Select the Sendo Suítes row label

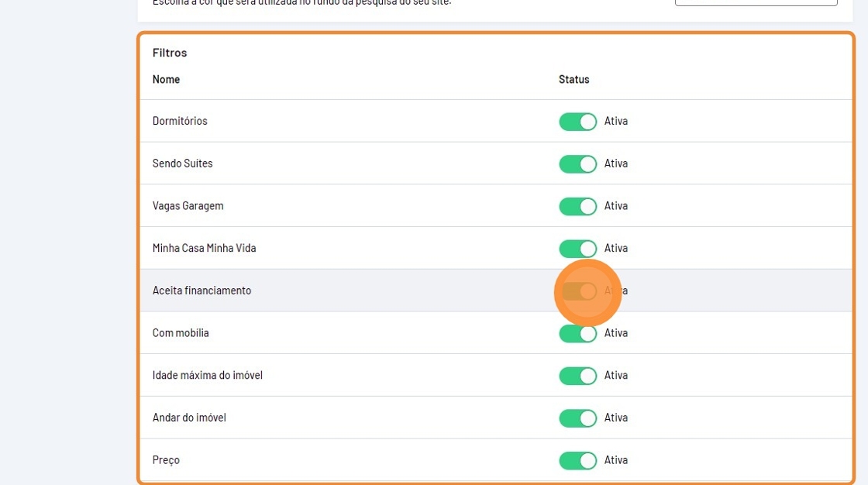(x=182, y=164)
